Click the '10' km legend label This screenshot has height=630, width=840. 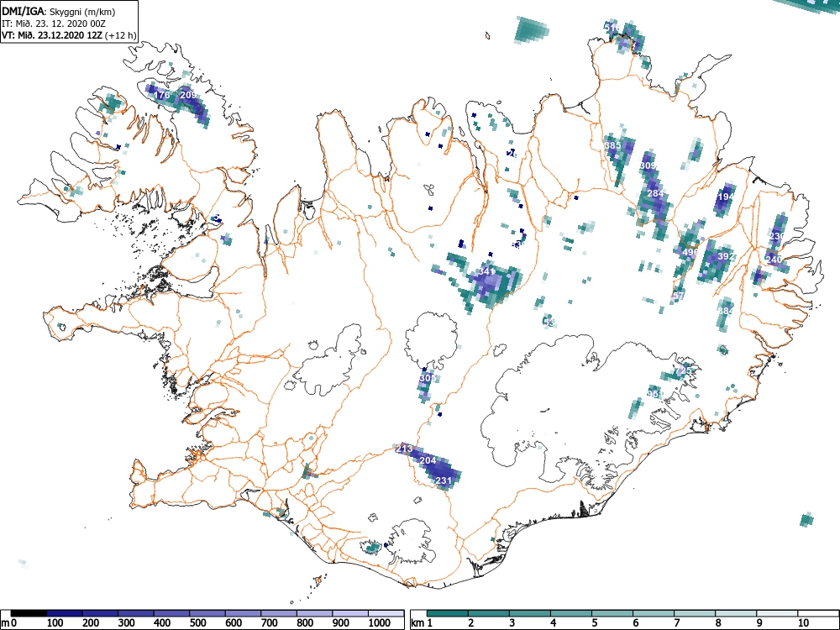tap(803, 623)
